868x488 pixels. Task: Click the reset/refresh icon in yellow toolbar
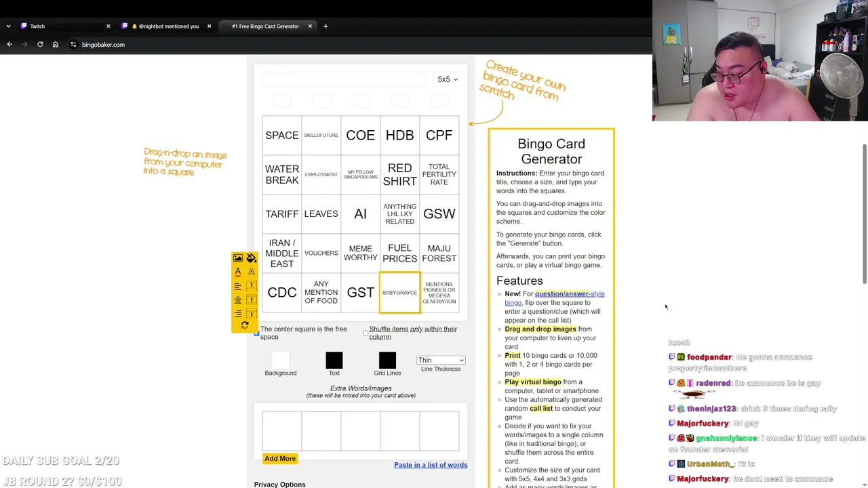pyautogui.click(x=245, y=326)
